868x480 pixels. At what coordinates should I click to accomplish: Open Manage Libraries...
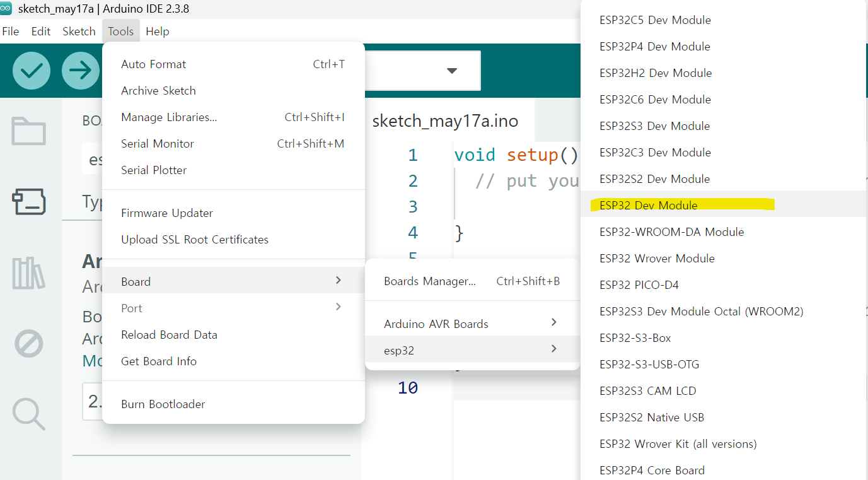233,117
